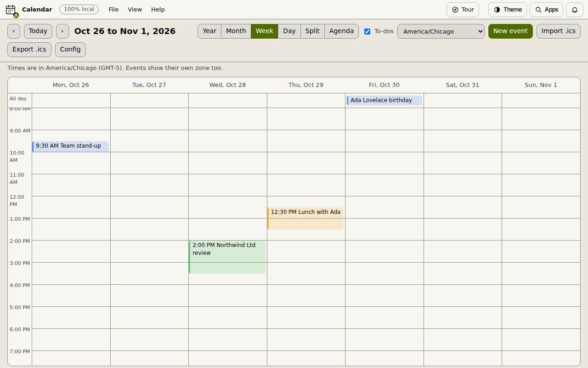Click the 4:00 PM time label
Screen dimensions: 588x368
coord(20,285)
